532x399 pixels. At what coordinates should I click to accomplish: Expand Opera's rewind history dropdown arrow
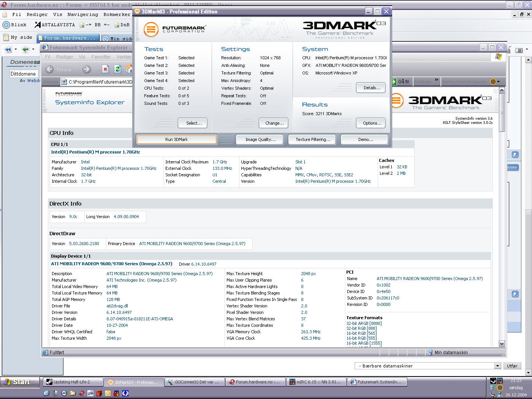[16, 49]
